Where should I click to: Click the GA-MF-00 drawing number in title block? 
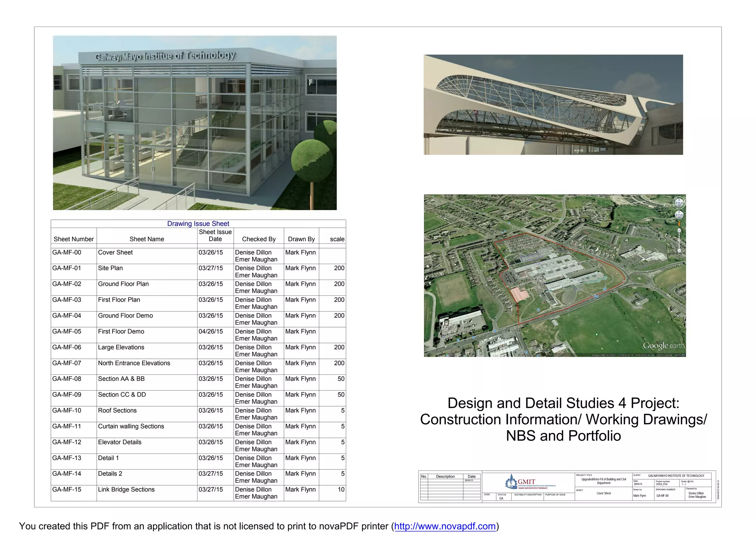point(662,496)
